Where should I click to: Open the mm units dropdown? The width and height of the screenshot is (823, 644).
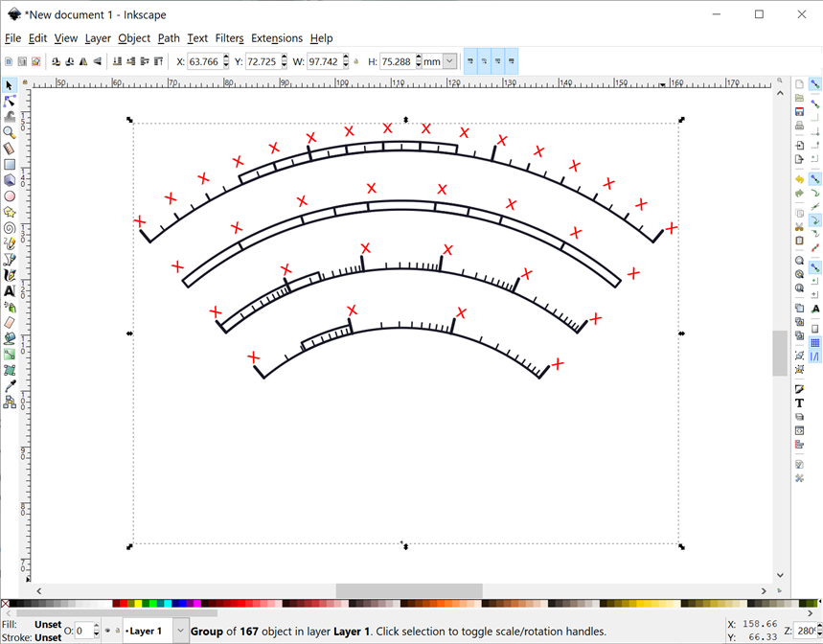point(449,61)
